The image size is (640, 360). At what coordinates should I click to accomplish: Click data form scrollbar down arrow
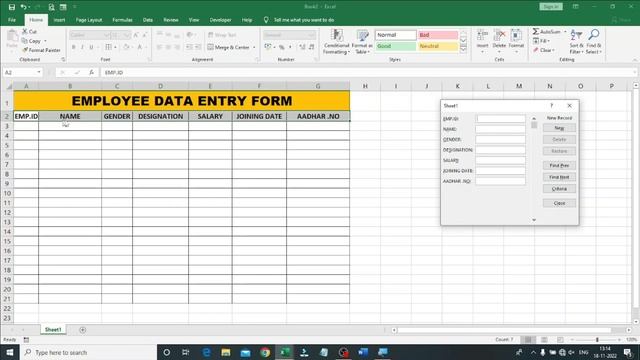tap(534, 220)
